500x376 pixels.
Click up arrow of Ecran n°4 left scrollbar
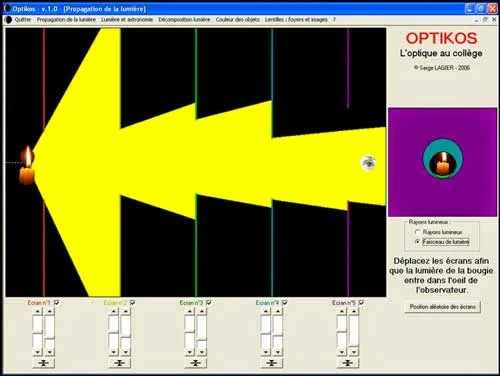266,312
